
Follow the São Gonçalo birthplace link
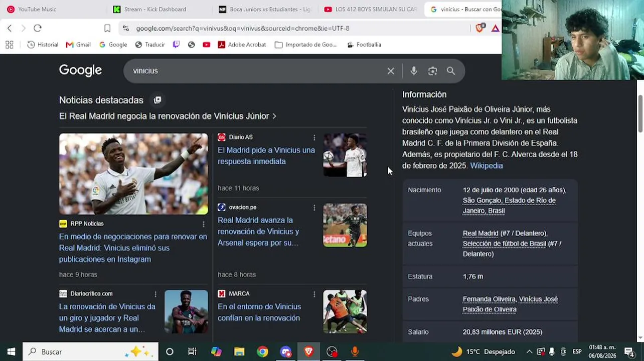tap(509, 206)
